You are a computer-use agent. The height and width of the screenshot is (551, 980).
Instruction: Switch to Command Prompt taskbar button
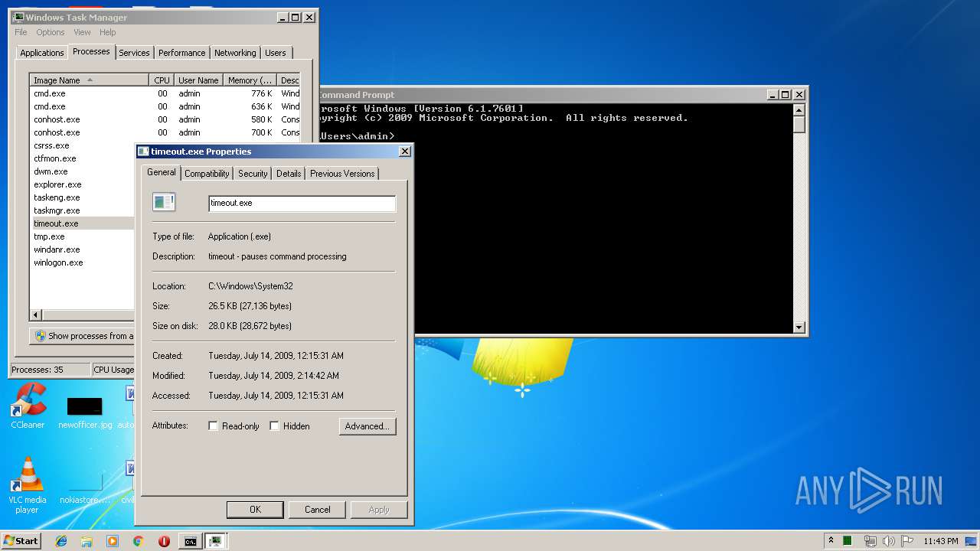coord(190,541)
